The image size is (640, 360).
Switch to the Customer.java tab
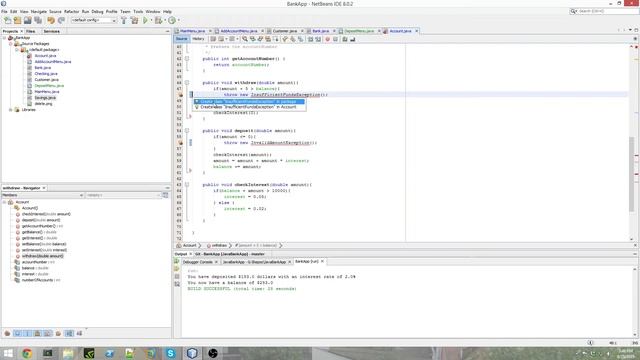(284, 31)
